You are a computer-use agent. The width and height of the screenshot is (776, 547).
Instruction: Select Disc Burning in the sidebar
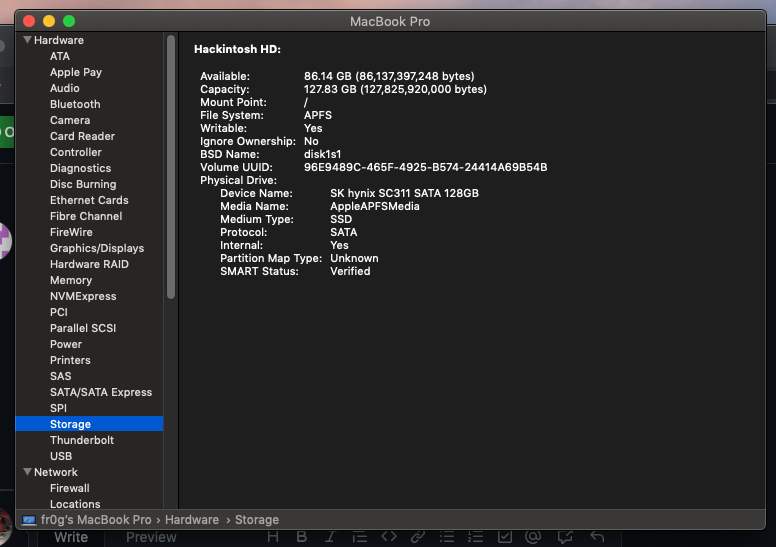83,184
